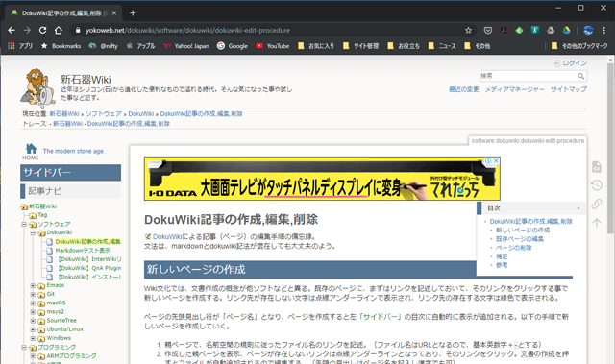Collapse the DokuWiki folder node
Image resolution: width=615 pixels, height=364 pixels.
click(33, 232)
